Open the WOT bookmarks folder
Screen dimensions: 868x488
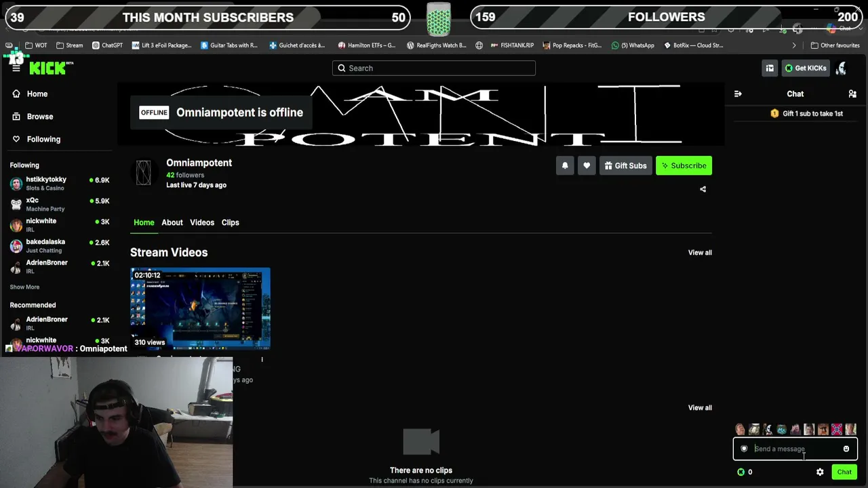(36, 45)
